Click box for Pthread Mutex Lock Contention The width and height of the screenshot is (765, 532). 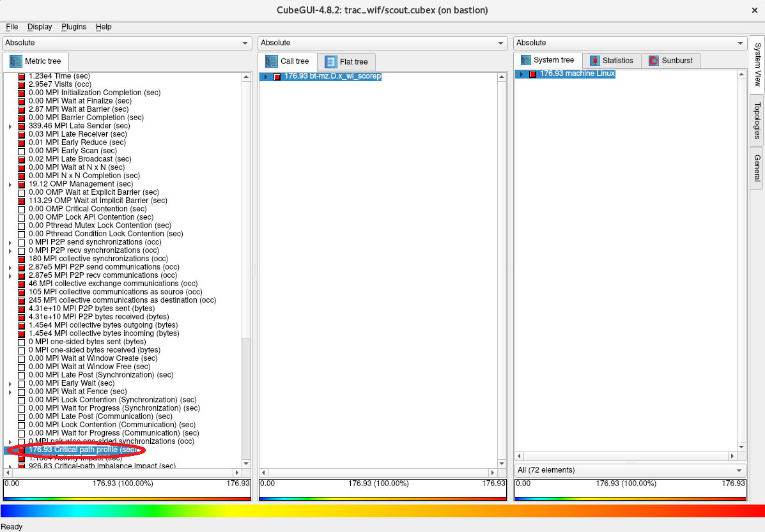pos(22,225)
